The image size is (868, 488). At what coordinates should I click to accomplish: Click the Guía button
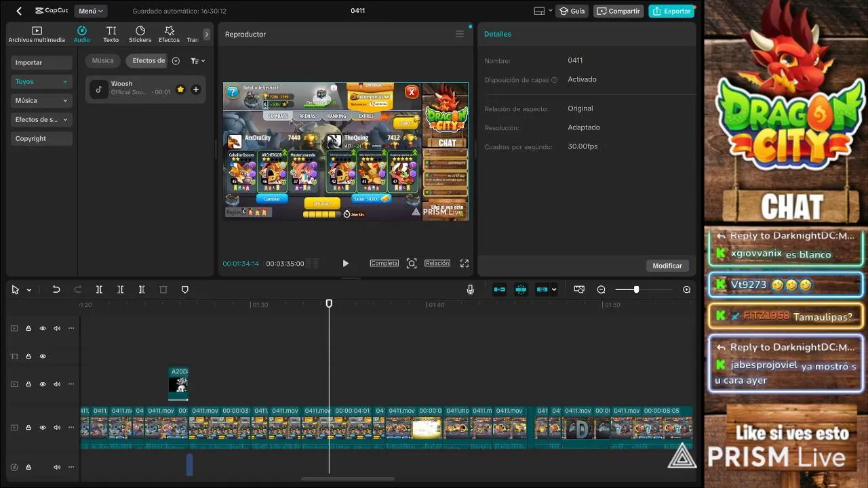tap(572, 11)
